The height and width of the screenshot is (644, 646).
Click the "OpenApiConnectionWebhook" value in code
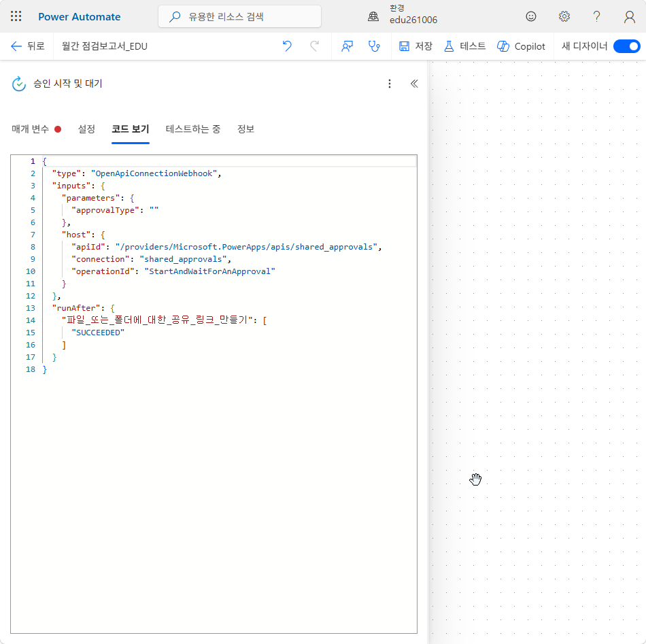[154, 173]
